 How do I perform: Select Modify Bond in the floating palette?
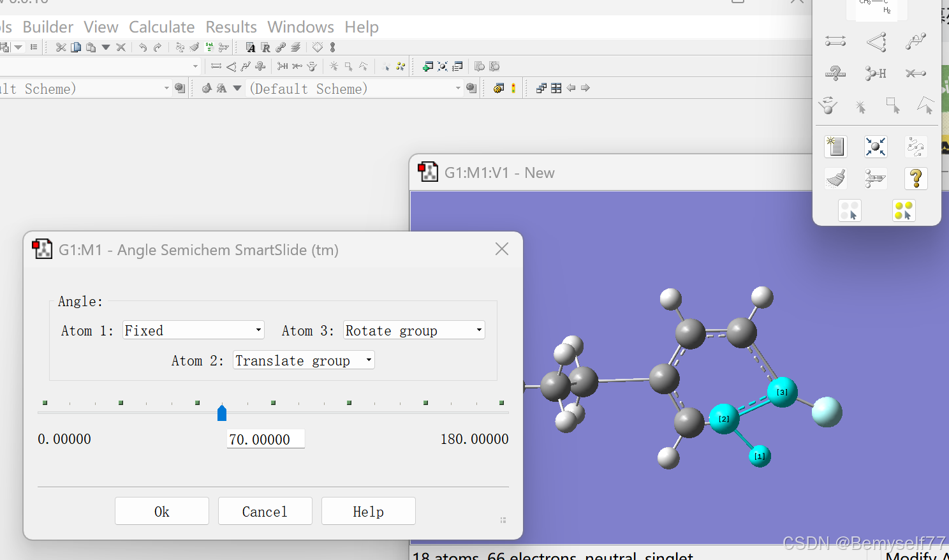[835, 41]
